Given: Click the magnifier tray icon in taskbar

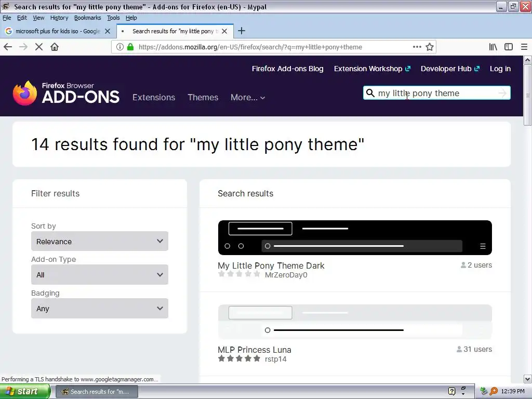Looking at the screenshot, I should point(494,391).
